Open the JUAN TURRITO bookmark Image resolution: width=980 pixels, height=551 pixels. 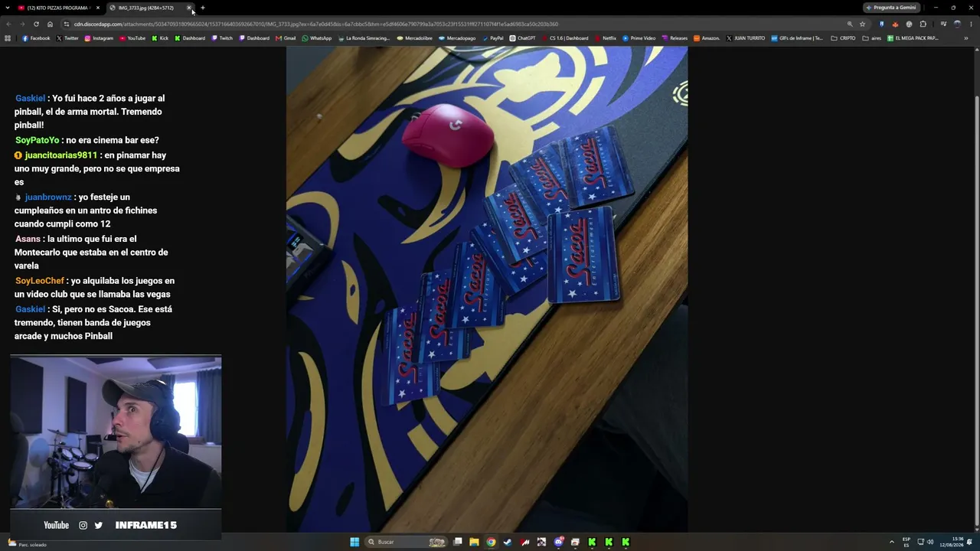point(745,38)
